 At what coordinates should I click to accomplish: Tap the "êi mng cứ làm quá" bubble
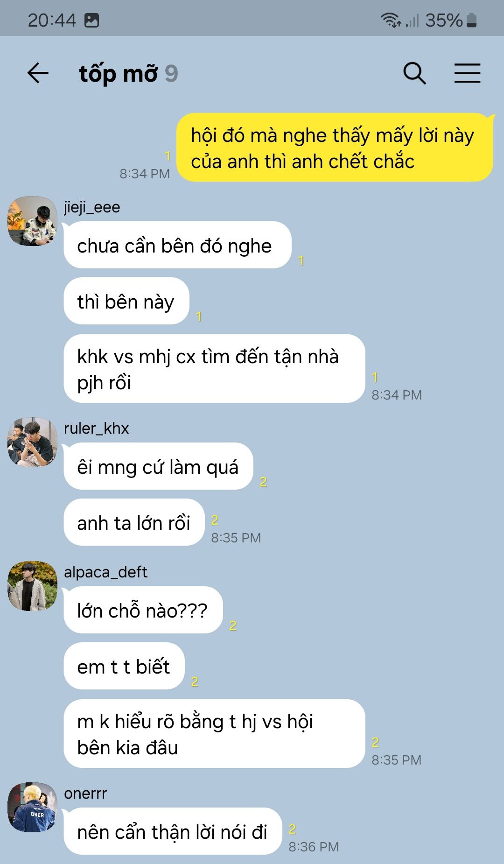click(x=158, y=466)
